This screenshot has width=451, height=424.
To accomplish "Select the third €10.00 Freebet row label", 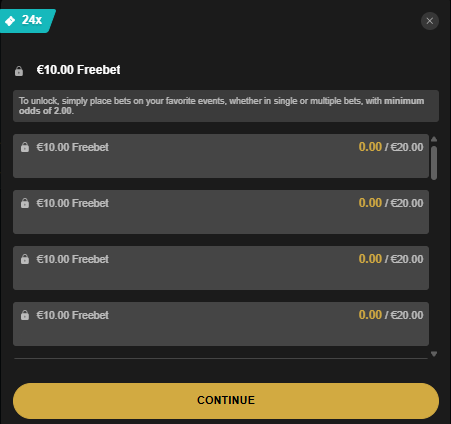I will pos(72,259).
